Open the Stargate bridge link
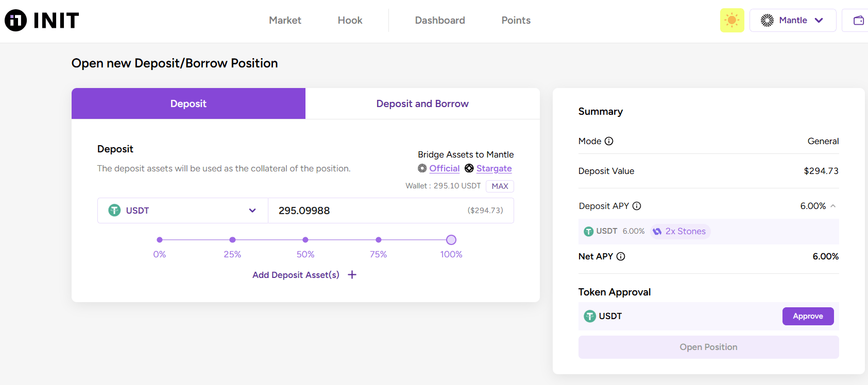The width and height of the screenshot is (868, 385). [x=493, y=168]
